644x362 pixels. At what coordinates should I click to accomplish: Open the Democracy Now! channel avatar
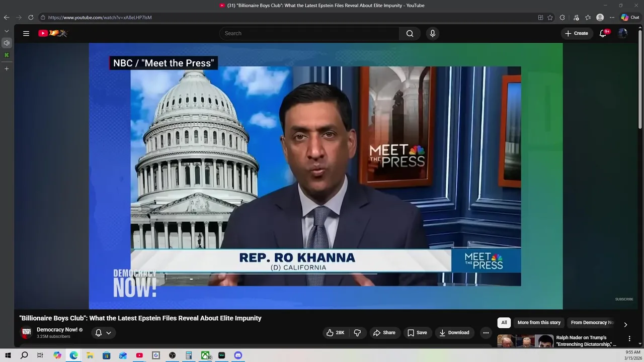[27, 332]
